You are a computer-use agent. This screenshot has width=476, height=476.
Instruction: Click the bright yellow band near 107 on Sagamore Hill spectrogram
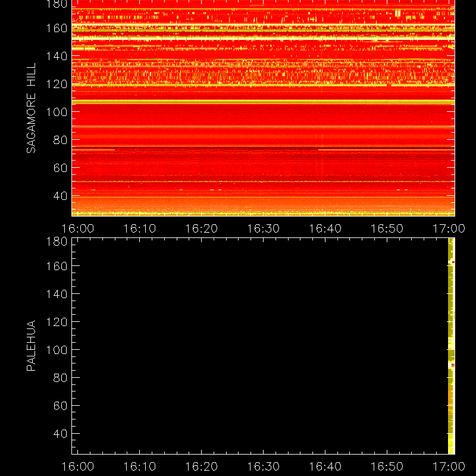click(263, 102)
